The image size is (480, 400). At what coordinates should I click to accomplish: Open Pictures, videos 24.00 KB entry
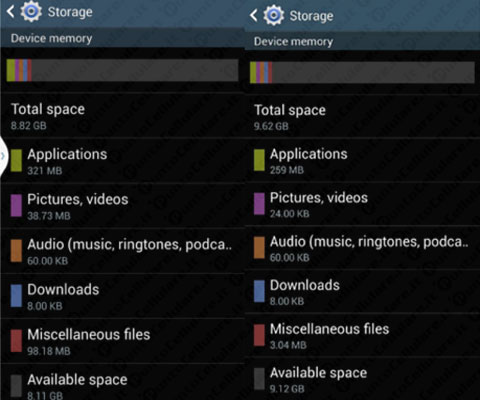click(362, 204)
